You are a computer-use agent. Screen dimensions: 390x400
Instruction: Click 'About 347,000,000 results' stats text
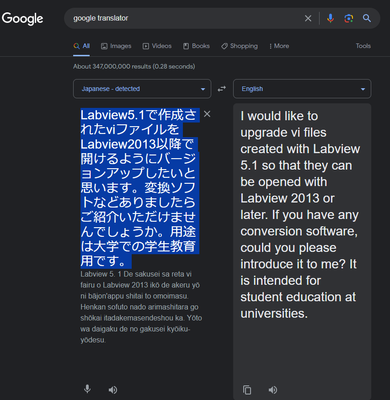click(134, 66)
